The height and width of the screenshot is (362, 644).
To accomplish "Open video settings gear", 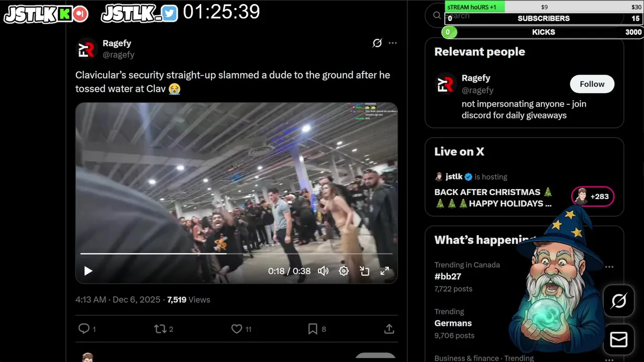I will pos(344,271).
